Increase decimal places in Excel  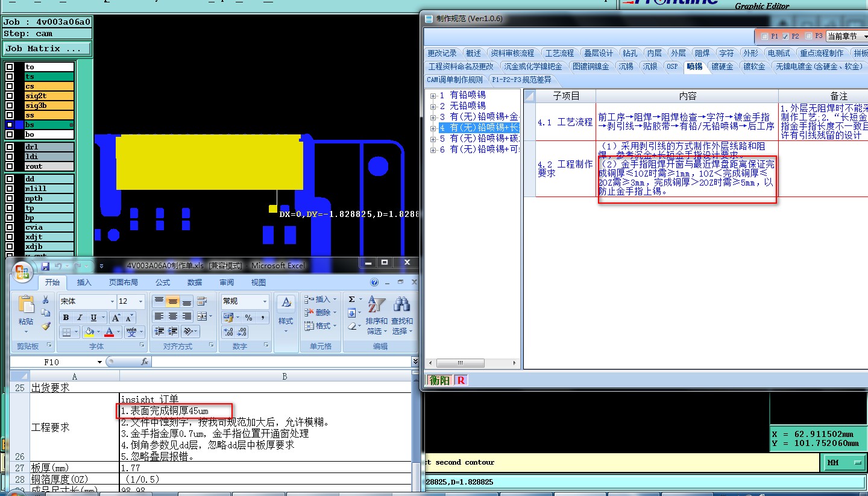pos(228,331)
